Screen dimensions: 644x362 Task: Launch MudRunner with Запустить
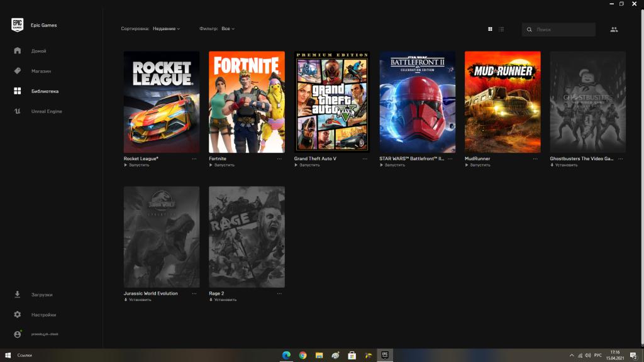tap(478, 165)
